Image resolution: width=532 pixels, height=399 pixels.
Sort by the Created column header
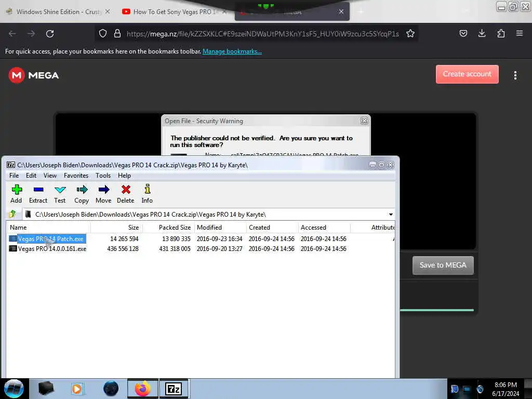click(272, 228)
